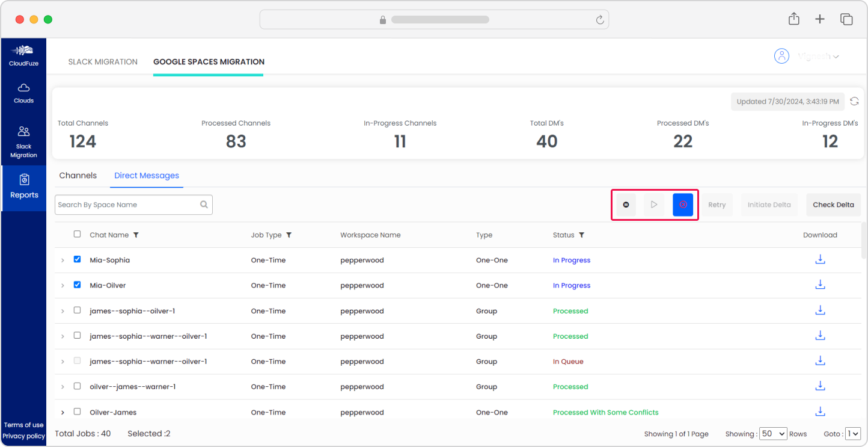Open the Privacy policy link

23,436
